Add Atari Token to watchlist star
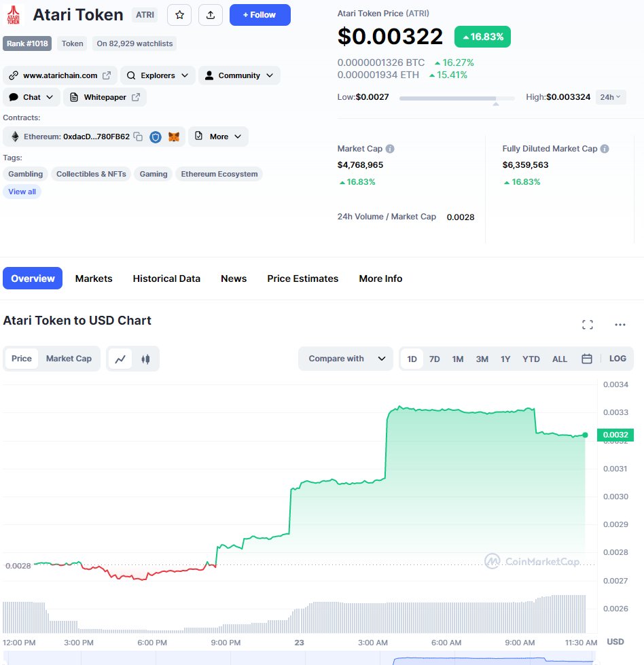The image size is (644, 665). [179, 15]
